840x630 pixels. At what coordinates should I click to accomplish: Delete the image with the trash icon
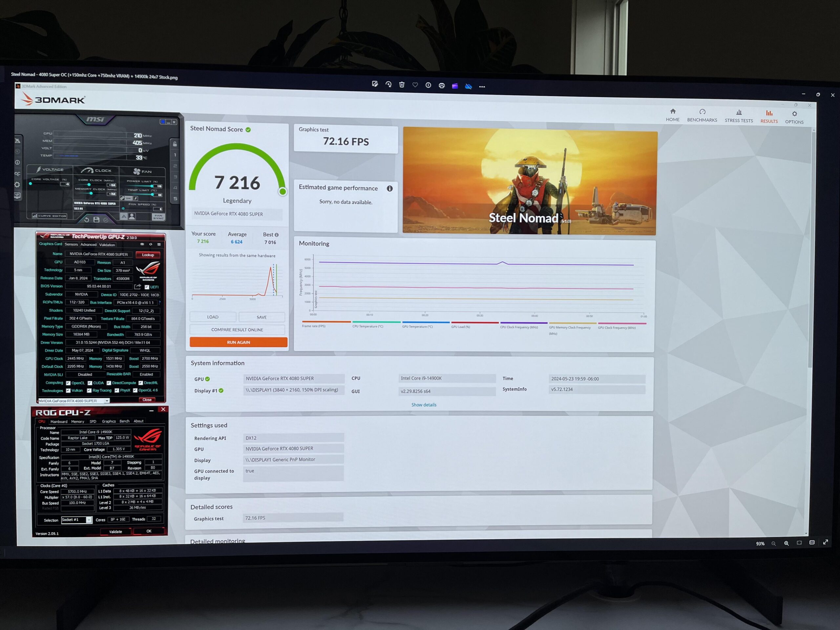(402, 85)
